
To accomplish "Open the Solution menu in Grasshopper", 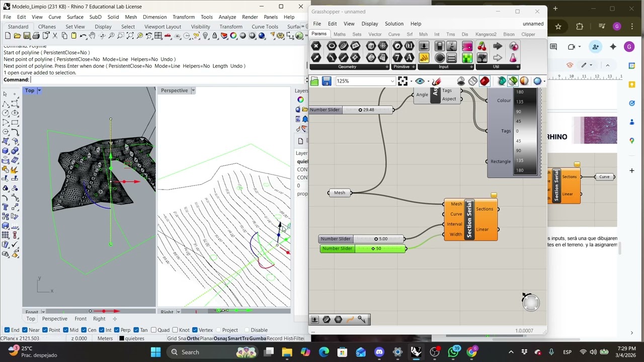I will (x=394, y=24).
